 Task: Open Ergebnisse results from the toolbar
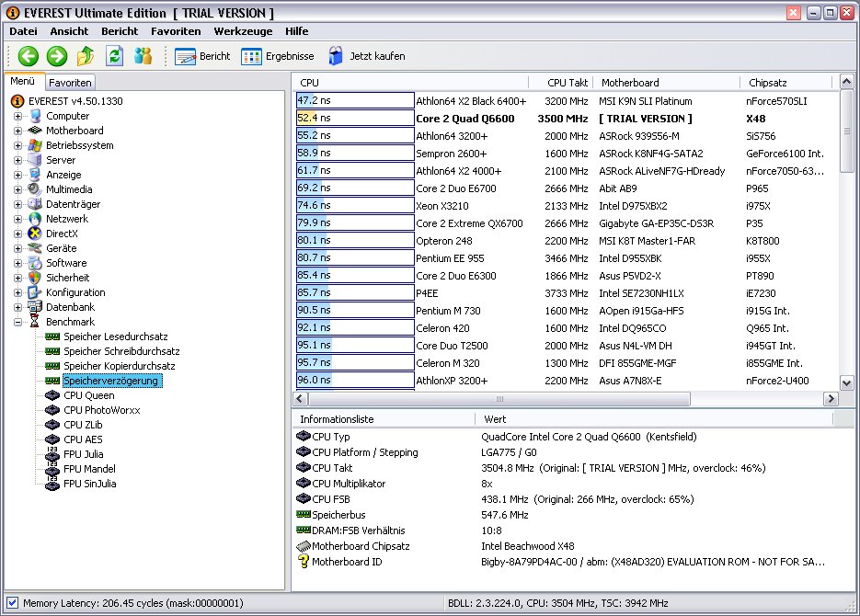tap(278, 56)
